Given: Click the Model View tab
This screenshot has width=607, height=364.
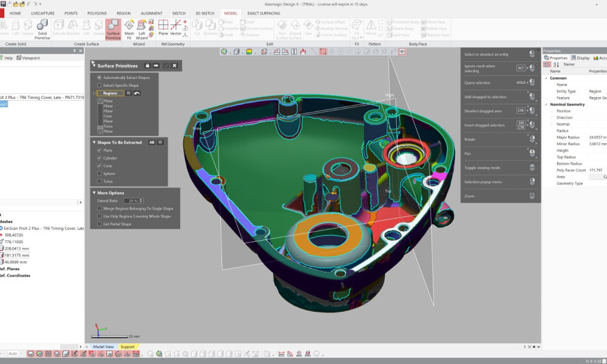Looking at the screenshot, I should (x=103, y=346).
